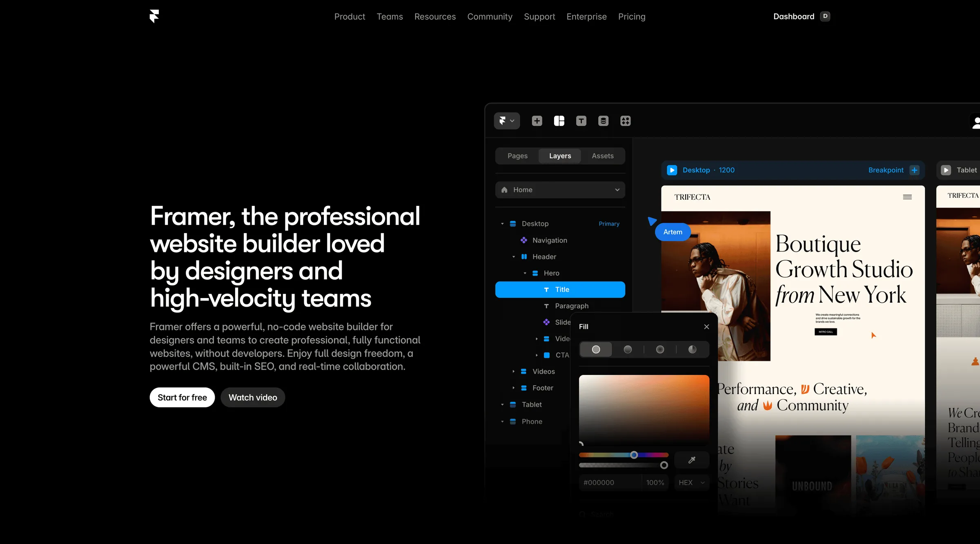Go to the Enterprise page

586,17
